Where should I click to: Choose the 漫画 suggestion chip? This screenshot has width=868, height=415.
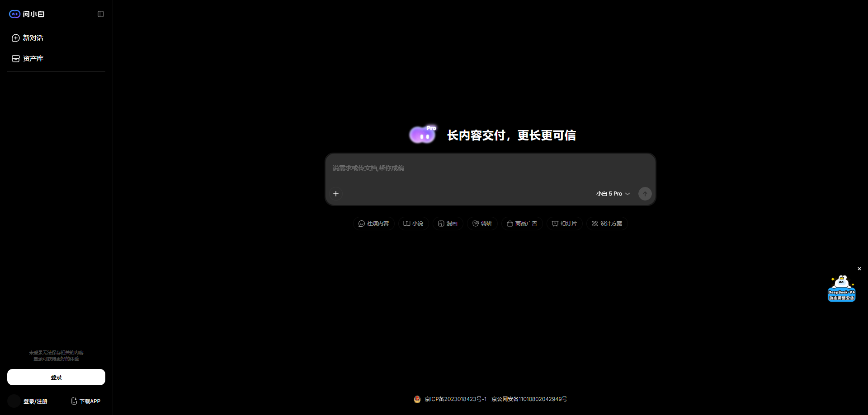[448, 224]
